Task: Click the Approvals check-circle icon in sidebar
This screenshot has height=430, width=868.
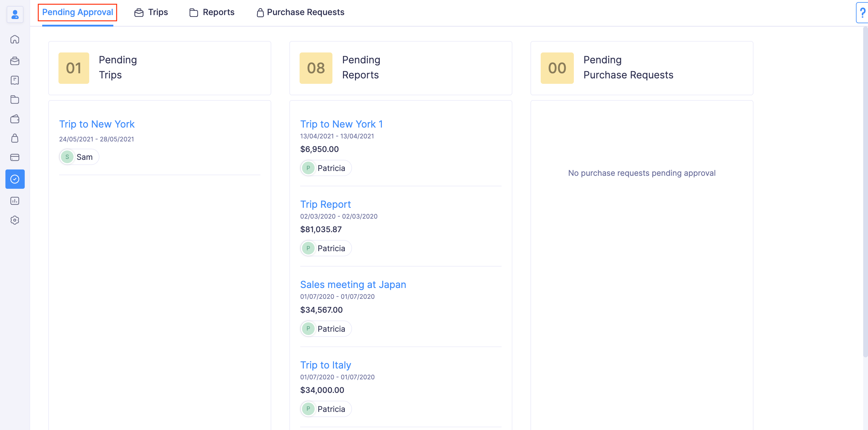Action: click(x=15, y=179)
